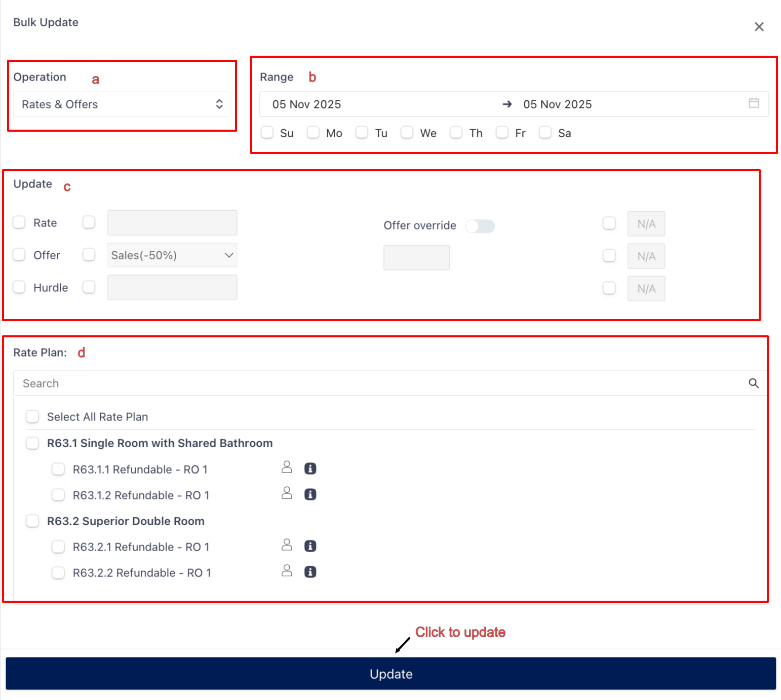Enable the Offer override toggle

click(x=480, y=226)
